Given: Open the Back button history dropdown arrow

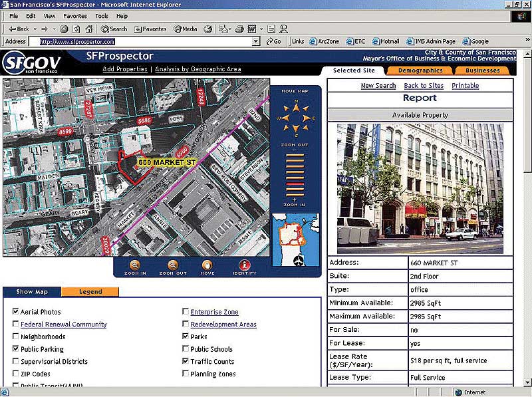Looking at the screenshot, I should click(35, 29).
